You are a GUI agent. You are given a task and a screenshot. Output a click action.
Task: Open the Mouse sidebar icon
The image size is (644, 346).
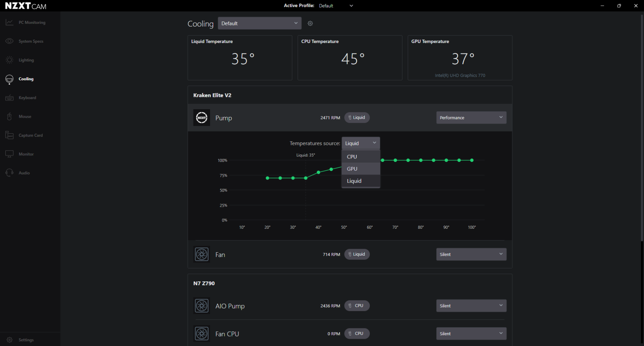(10, 116)
